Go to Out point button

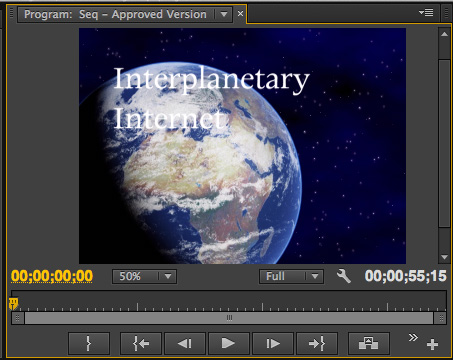(x=317, y=343)
